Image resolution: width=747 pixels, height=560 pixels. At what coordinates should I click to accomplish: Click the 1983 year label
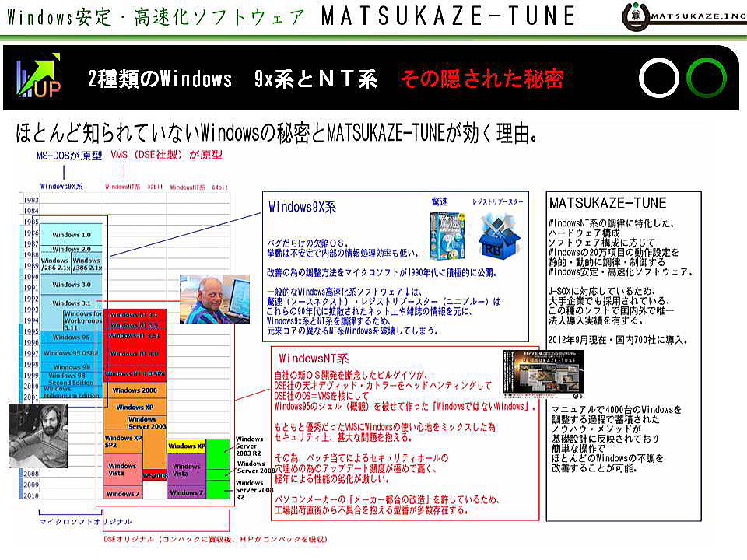(x=31, y=200)
